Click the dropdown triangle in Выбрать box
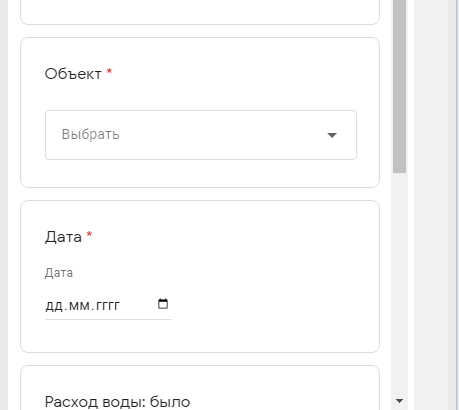The image size is (459, 410). [x=332, y=135]
